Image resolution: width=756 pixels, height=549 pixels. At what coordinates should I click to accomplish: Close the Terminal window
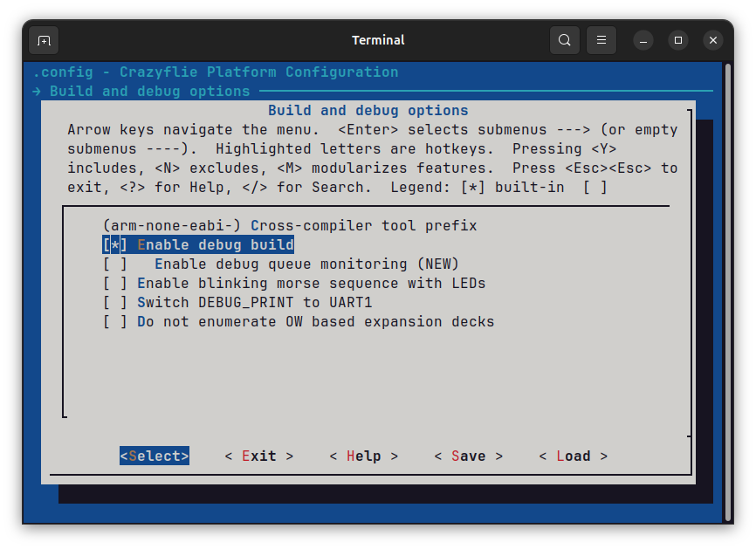click(713, 40)
